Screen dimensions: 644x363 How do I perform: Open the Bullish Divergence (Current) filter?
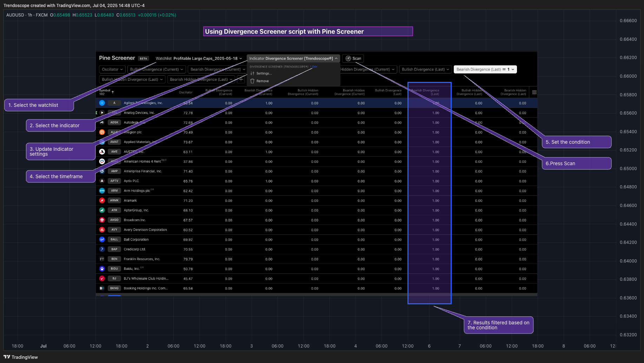coord(157,70)
